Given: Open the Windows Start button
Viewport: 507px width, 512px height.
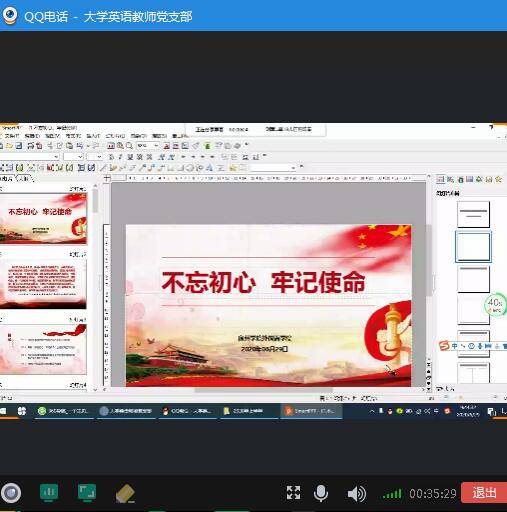Looking at the screenshot, I should (3, 411).
